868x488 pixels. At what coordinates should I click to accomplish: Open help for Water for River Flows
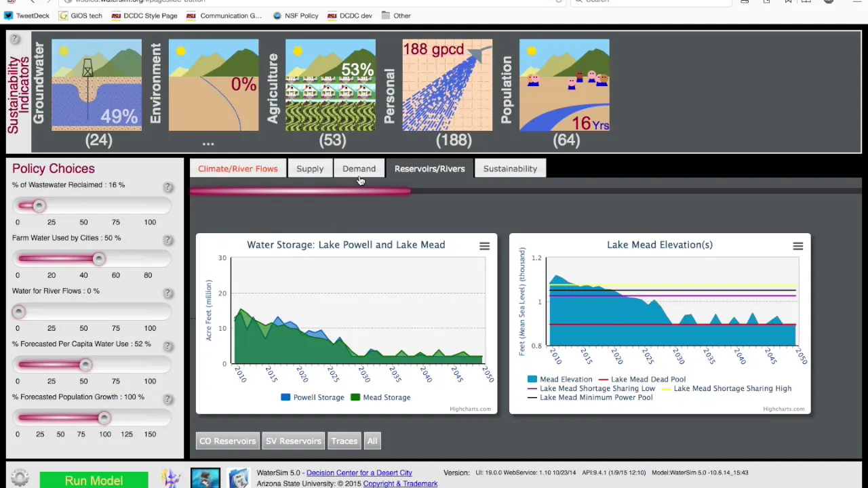[167, 293]
